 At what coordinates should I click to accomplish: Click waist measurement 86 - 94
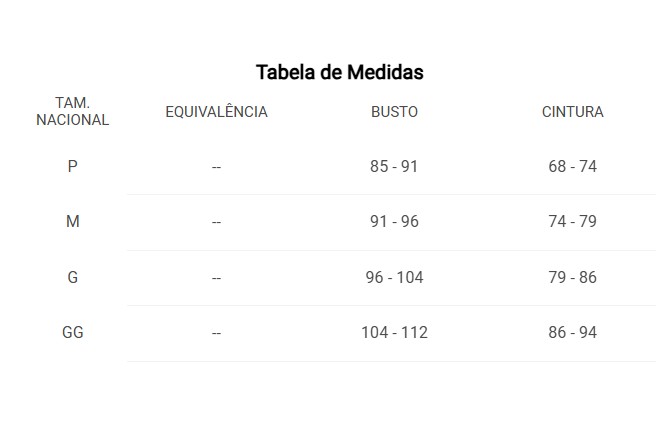point(572,332)
